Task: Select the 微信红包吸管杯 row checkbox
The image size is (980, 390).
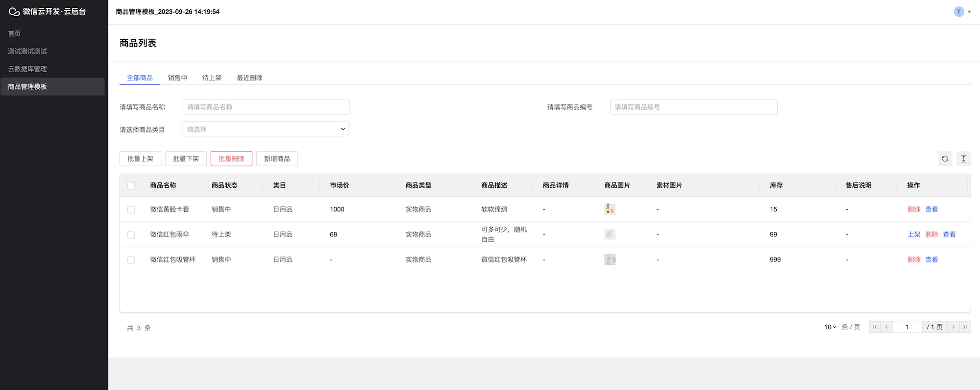Action: coord(131,260)
